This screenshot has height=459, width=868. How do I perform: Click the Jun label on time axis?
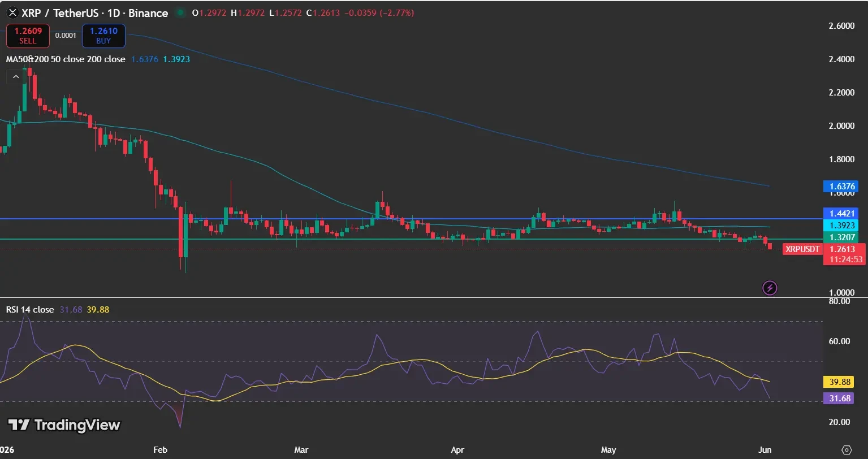[x=765, y=450]
